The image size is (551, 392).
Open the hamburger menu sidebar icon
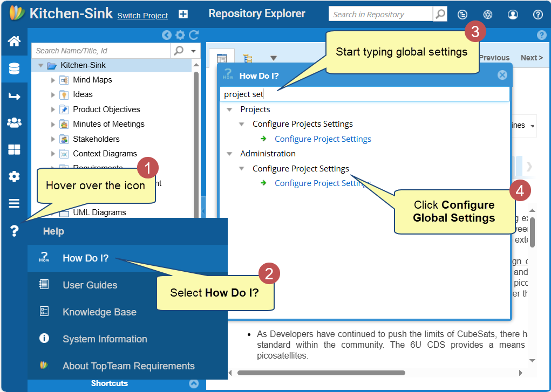[x=14, y=203]
